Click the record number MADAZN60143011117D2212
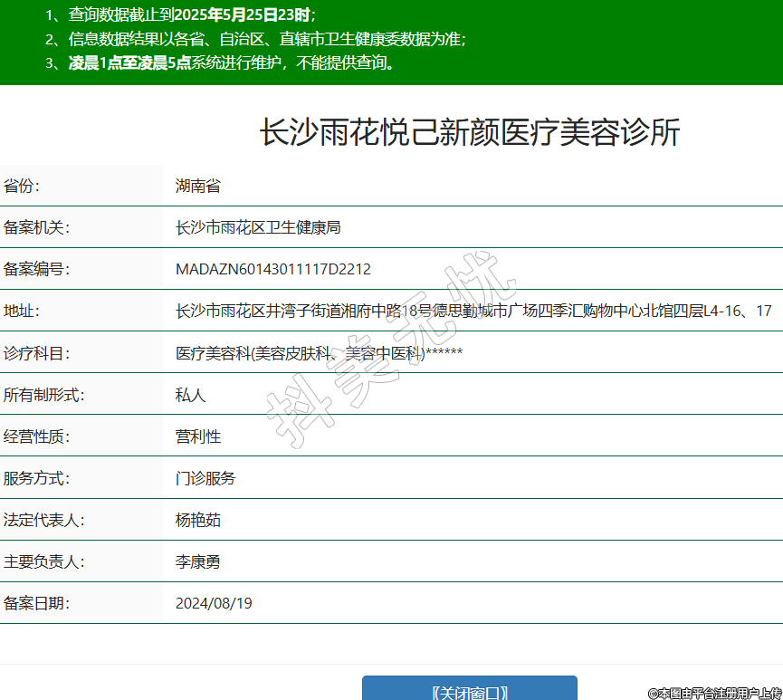The height and width of the screenshot is (700, 783). click(x=272, y=270)
